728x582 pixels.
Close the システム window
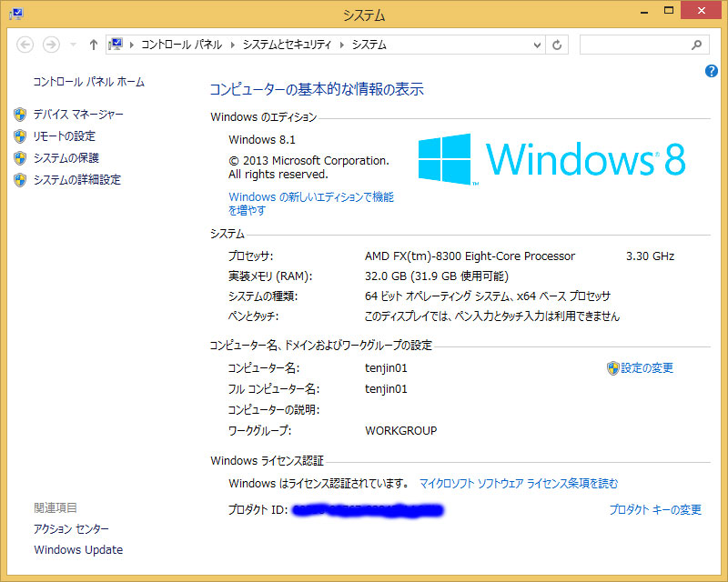701,10
